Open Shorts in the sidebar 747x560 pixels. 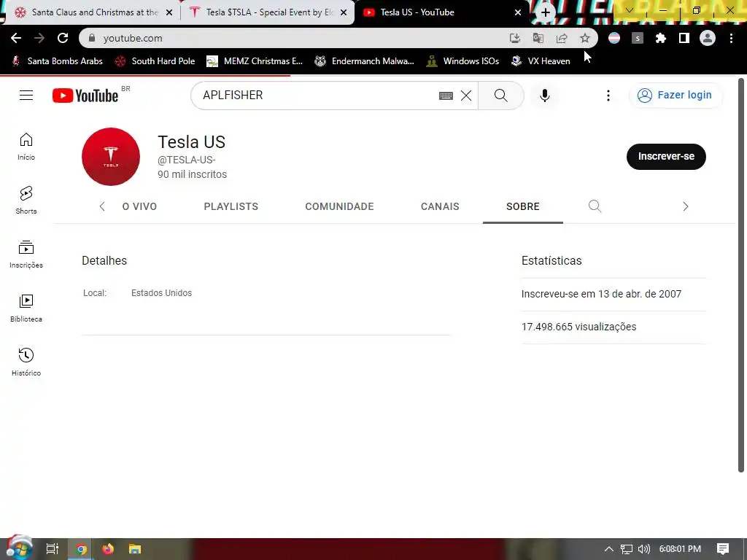click(x=26, y=200)
